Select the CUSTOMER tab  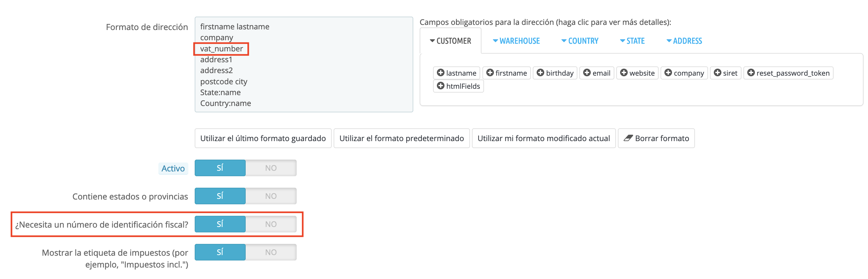tap(451, 41)
